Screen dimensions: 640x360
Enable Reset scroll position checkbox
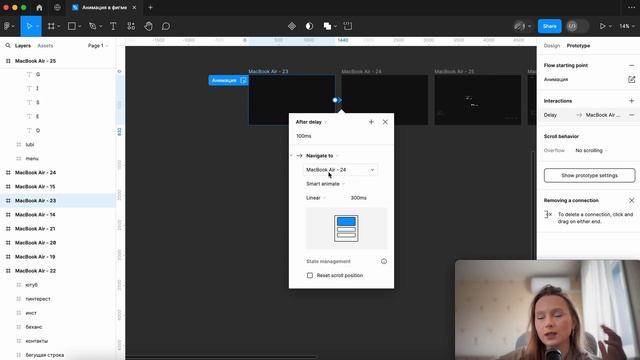click(x=310, y=275)
